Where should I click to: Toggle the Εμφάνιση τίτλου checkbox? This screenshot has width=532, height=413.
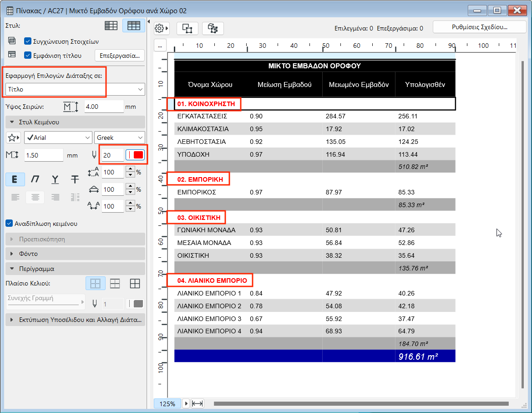tap(28, 56)
